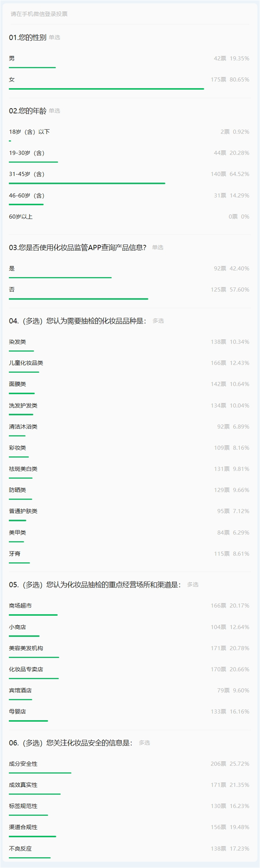Check the 儿童化妆品类 option
Screen dimensions: 260x868
pos(26,363)
